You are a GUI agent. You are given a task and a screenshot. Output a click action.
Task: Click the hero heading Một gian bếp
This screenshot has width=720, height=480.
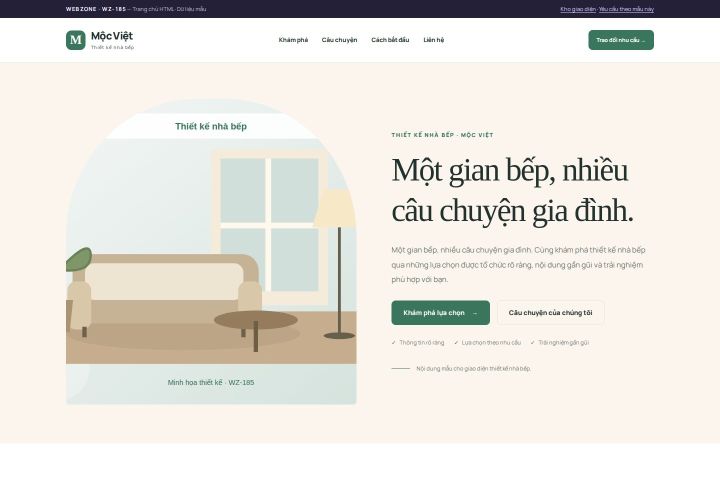point(512,191)
